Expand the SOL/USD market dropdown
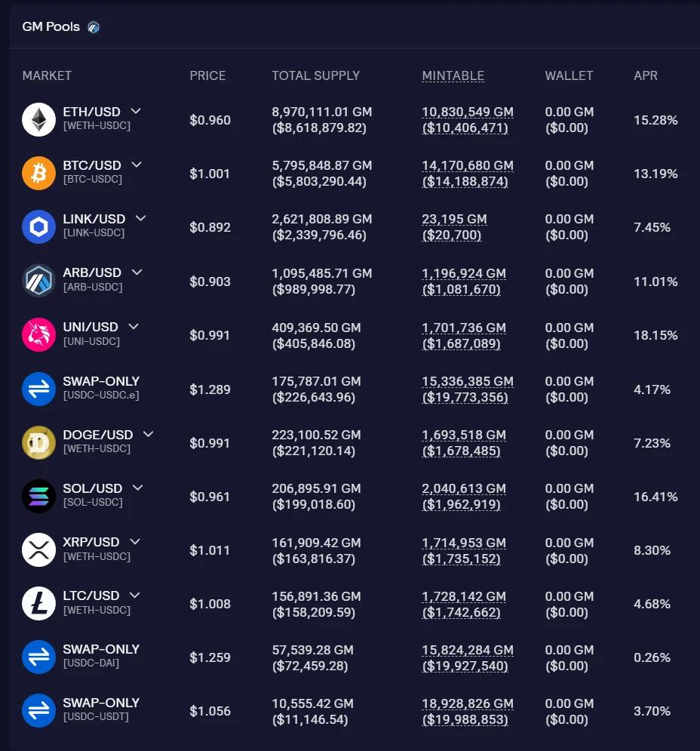 (x=137, y=488)
